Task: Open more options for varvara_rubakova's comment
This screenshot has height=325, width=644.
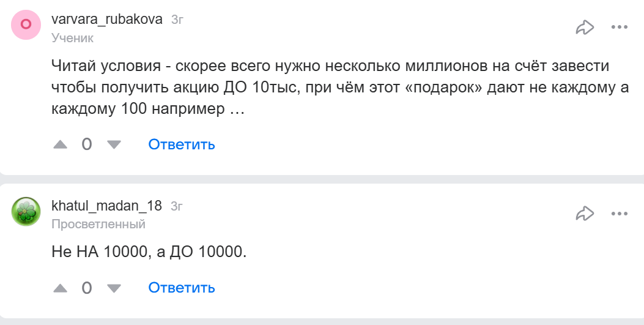Action: click(x=620, y=27)
